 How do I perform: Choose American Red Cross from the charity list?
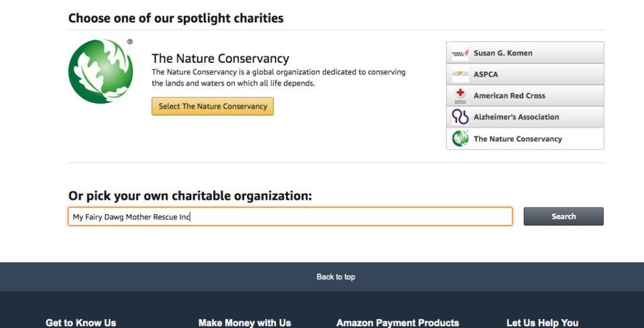coord(525,96)
